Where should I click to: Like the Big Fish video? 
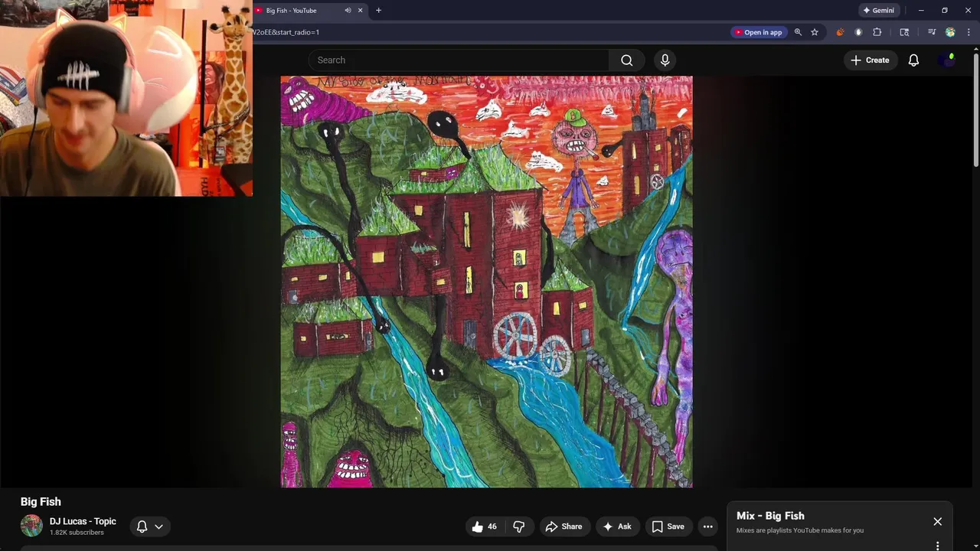click(484, 527)
